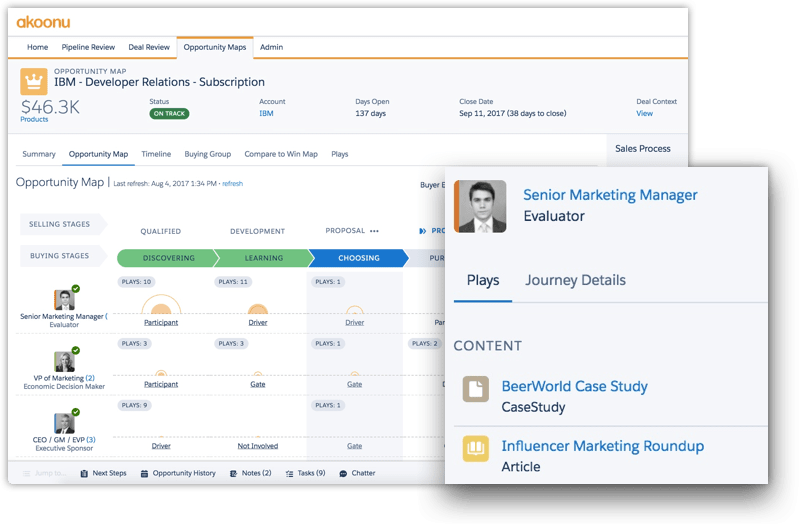This screenshot has width=799, height=527.
Task: Open the BeerWorld Case Study link
Action: 574,386
